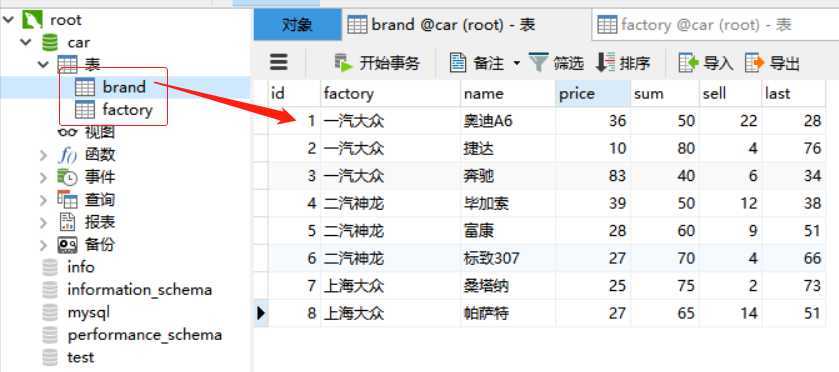Click the info database icon
The width and height of the screenshot is (839, 372).
point(50,267)
